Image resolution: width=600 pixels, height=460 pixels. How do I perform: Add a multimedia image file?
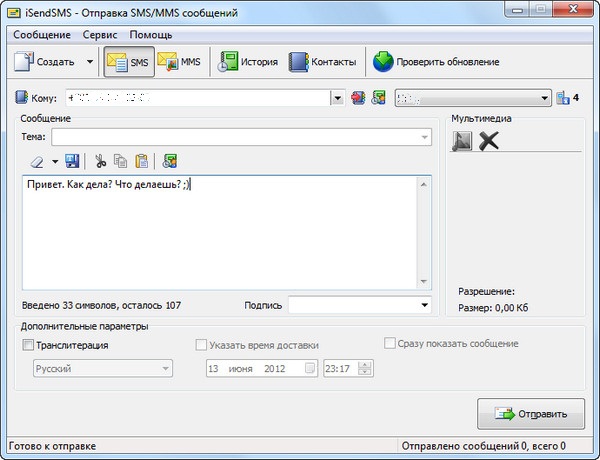462,141
